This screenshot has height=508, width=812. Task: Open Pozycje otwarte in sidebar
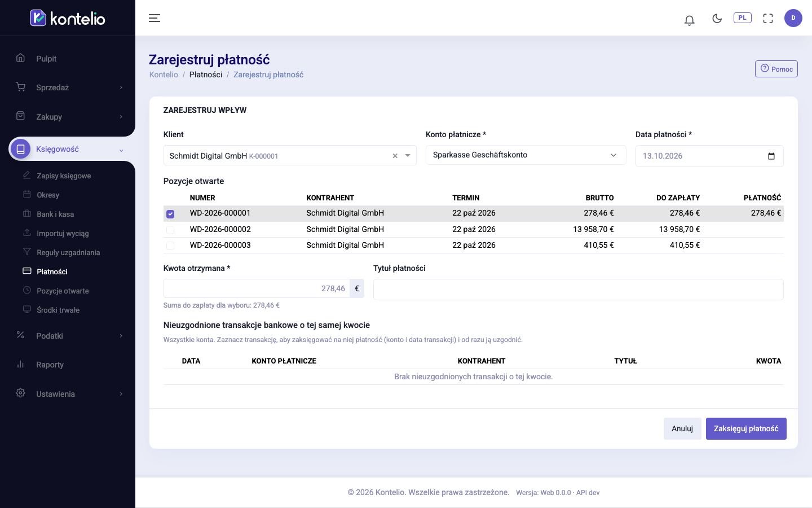click(x=63, y=291)
